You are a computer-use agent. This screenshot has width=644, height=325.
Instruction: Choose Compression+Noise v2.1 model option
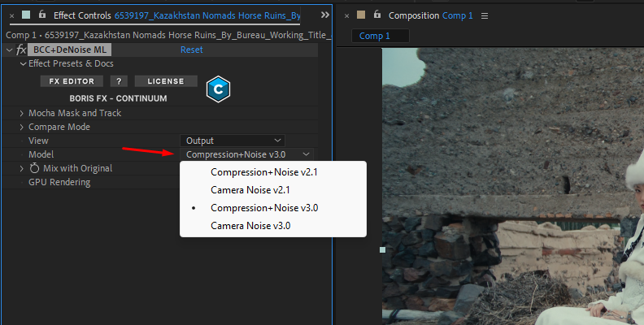(x=263, y=172)
